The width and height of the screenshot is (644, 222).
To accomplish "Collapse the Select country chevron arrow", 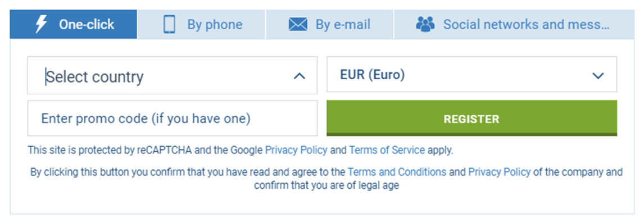I will tap(300, 76).
